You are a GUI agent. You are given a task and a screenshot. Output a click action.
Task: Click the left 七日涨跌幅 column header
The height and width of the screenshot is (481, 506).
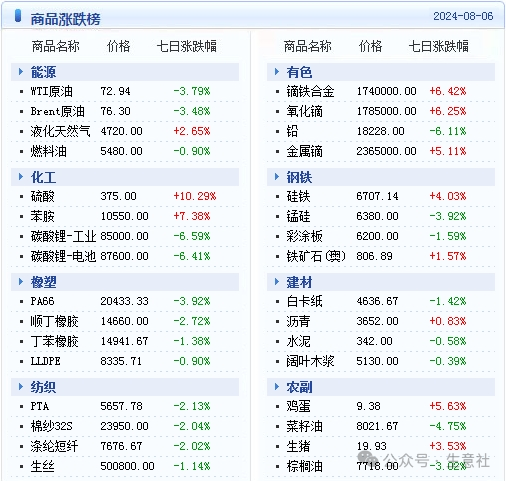coord(187,46)
